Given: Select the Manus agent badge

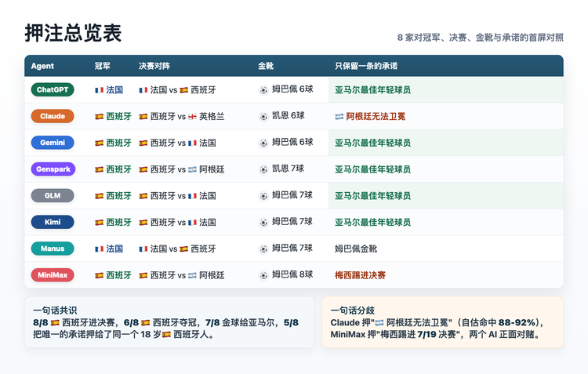Looking at the screenshot, I should point(53,249).
